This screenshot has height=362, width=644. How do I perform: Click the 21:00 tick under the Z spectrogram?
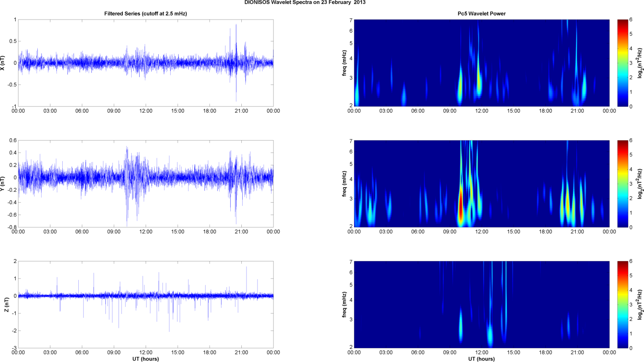(x=577, y=352)
